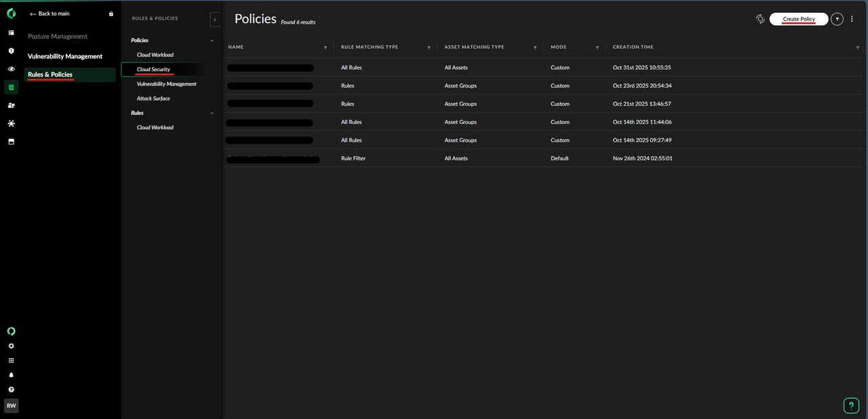Collapse the Rules & Policies side panel
Viewport: 868px width, 419px height.
(x=215, y=20)
